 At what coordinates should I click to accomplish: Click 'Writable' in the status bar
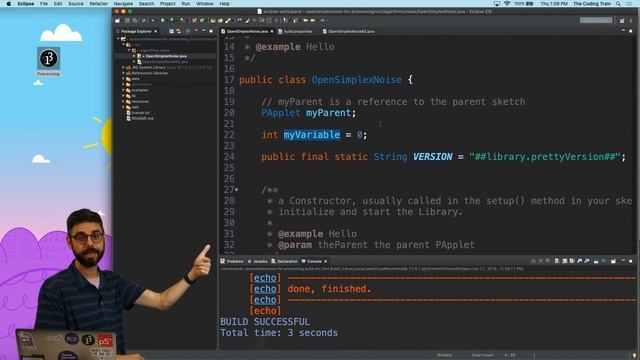coord(444,356)
